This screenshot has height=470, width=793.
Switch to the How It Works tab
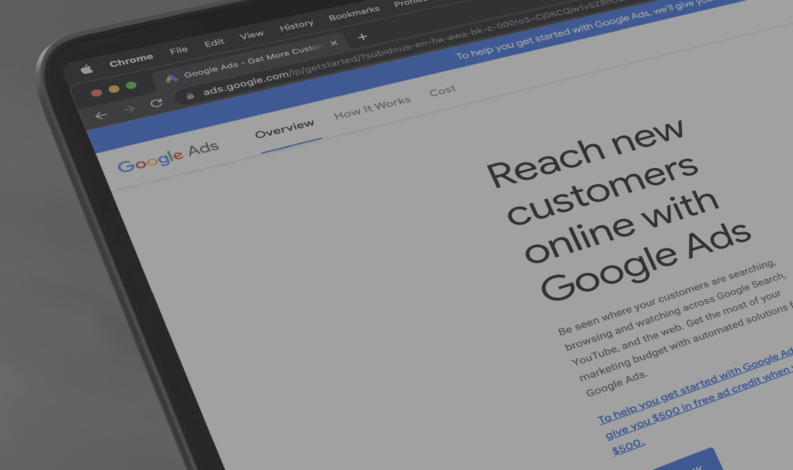pyautogui.click(x=372, y=108)
